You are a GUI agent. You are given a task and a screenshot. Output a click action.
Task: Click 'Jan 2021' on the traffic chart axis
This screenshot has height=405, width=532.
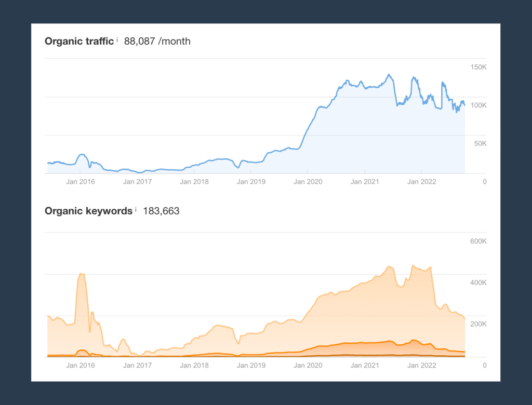coord(365,182)
